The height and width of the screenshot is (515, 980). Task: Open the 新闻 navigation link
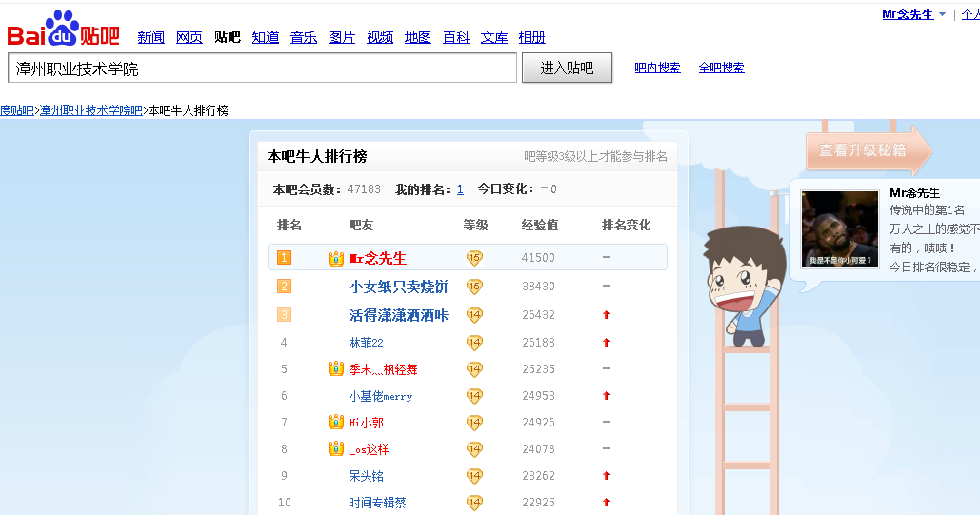point(150,37)
